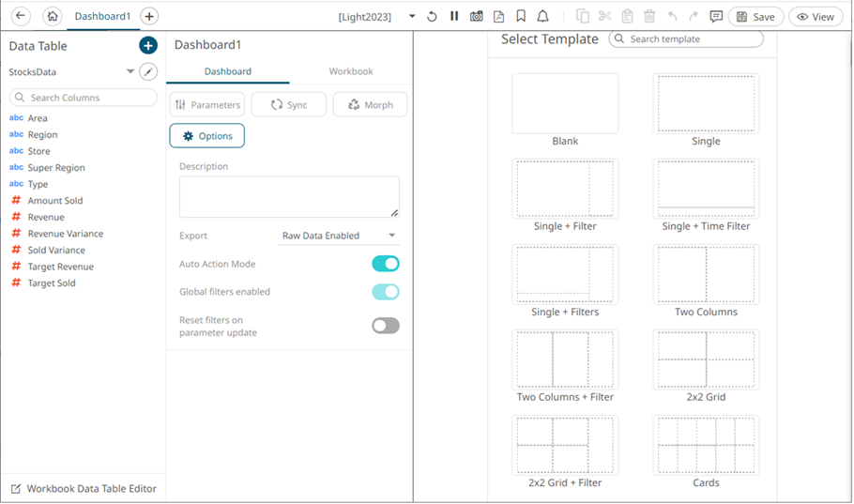854x504 pixels.
Task: Enable Reset filters on parameter update
Action: pos(385,326)
